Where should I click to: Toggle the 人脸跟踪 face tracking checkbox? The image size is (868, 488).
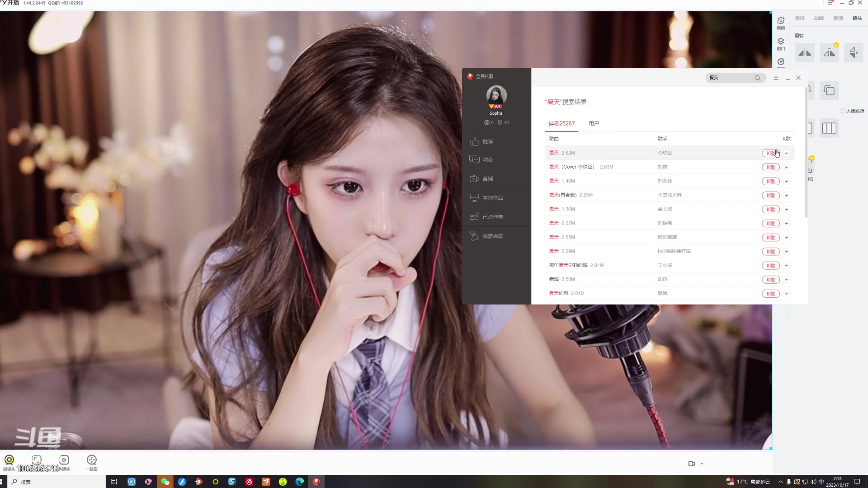pyautogui.click(x=843, y=111)
